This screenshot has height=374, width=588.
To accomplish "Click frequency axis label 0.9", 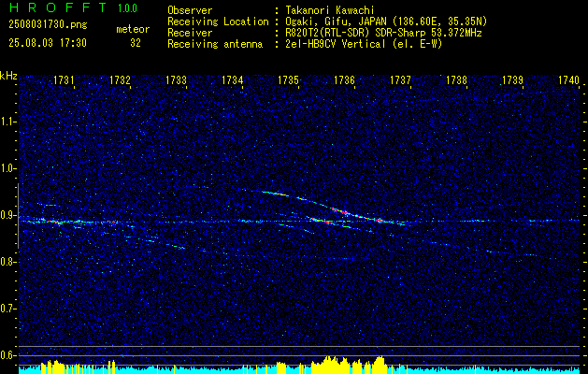I will coord(7,215).
